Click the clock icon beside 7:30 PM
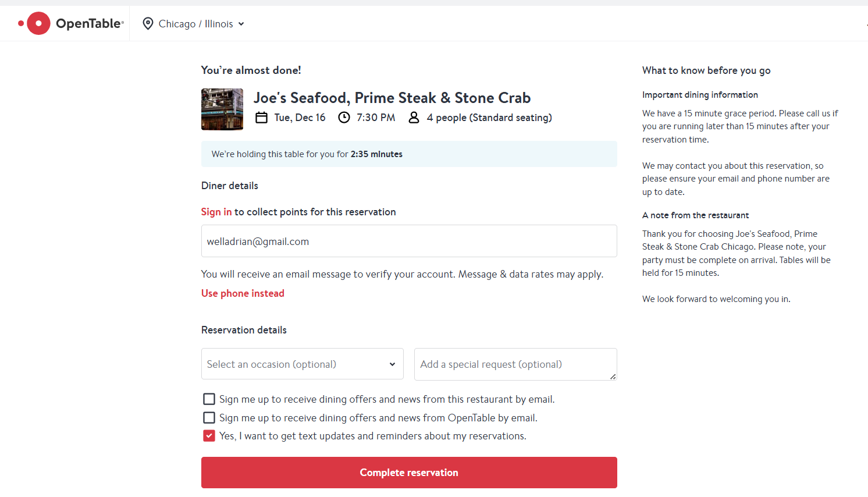The image size is (868, 497). (344, 118)
